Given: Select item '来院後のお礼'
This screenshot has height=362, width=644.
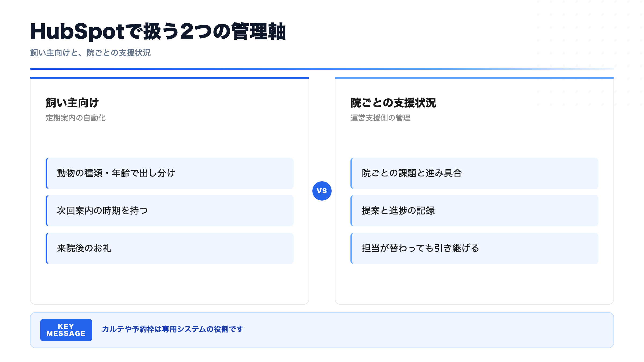Looking at the screenshot, I should (170, 248).
